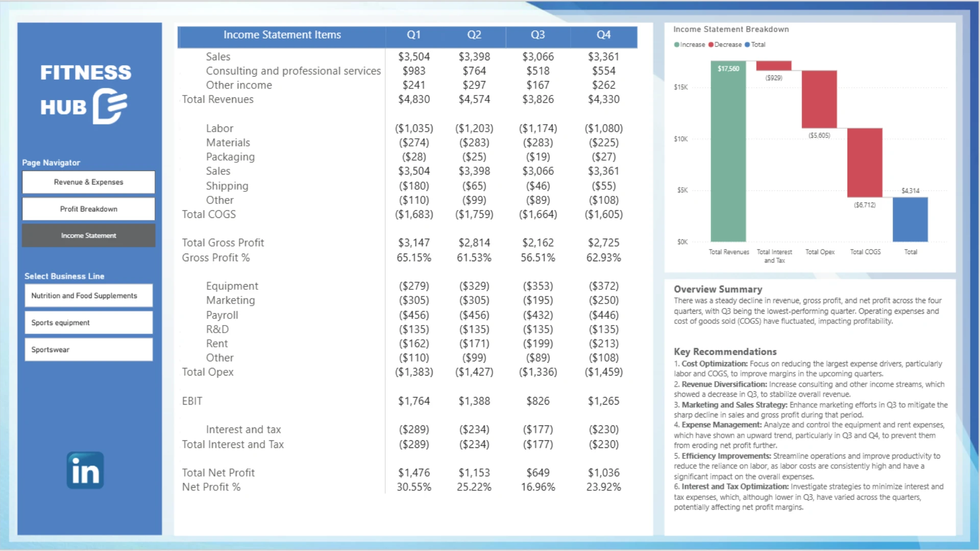This screenshot has width=980, height=551.
Task: Open the Revenue & Expenses page
Action: [x=88, y=182]
